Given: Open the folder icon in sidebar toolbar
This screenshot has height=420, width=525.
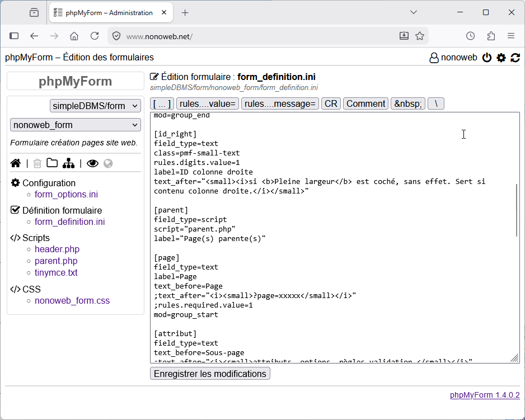Looking at the screenshot, I should pos(52,163).
